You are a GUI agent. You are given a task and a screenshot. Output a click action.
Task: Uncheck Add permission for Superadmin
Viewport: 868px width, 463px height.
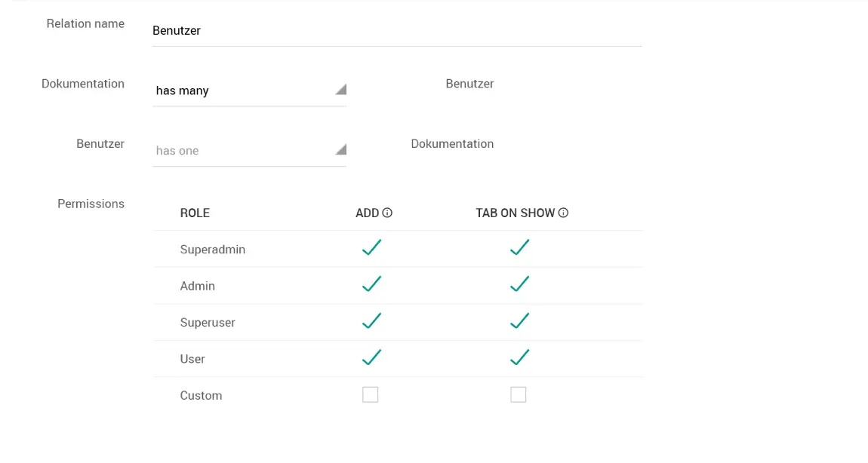[371, 248]
